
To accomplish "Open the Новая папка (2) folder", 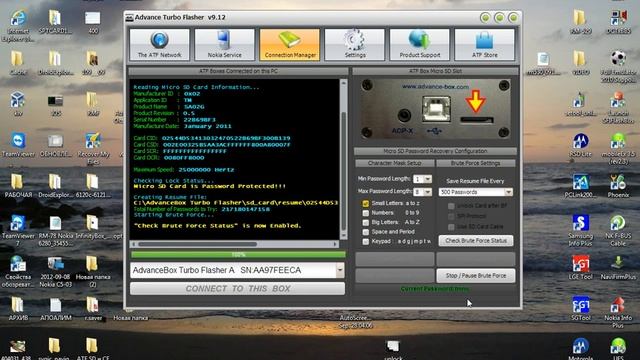I will tap(93, 272).
